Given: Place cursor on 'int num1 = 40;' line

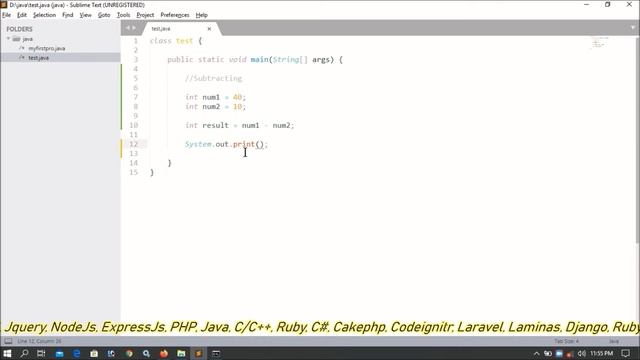Looking at the screenshot, I should click(x=216, y=97).
